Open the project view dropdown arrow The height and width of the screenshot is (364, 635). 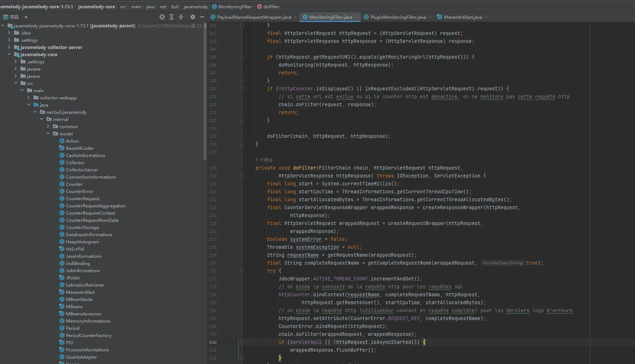(x=26, y=17)
